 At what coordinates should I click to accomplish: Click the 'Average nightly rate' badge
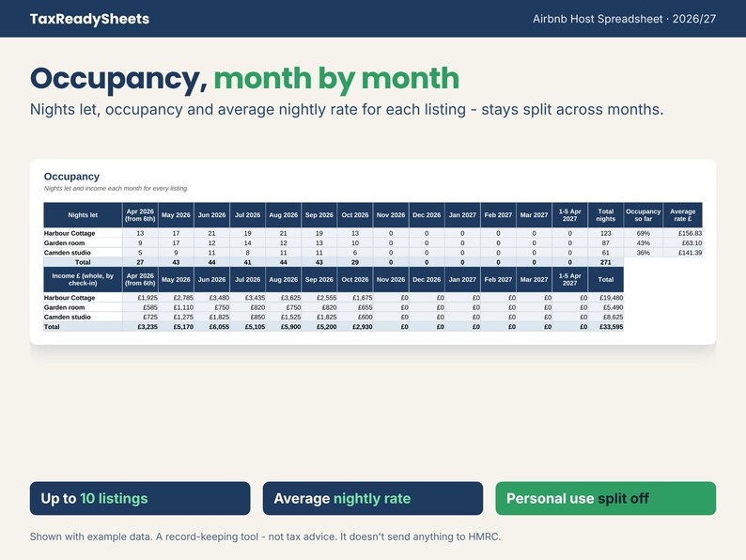(x=372, y=498)
